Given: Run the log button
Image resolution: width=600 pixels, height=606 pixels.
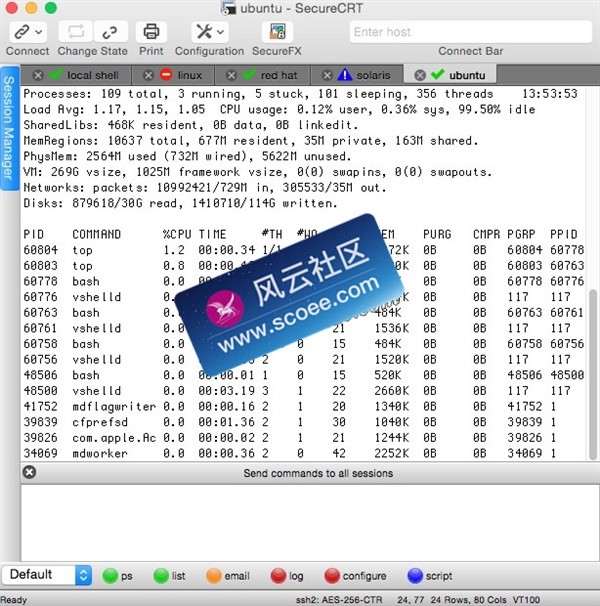Looking at the screenshot, I should tap(287, 576).
